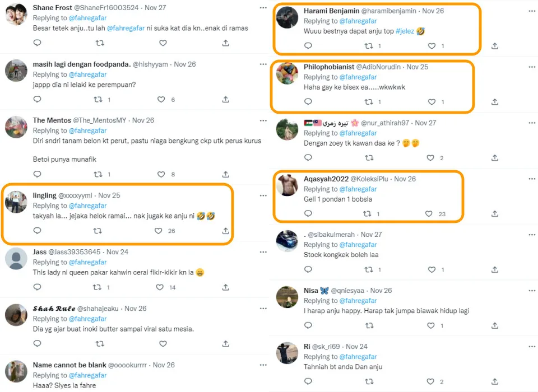Reply to Philophobianist's tweet
538x392 pixels.
pos(308,102)
